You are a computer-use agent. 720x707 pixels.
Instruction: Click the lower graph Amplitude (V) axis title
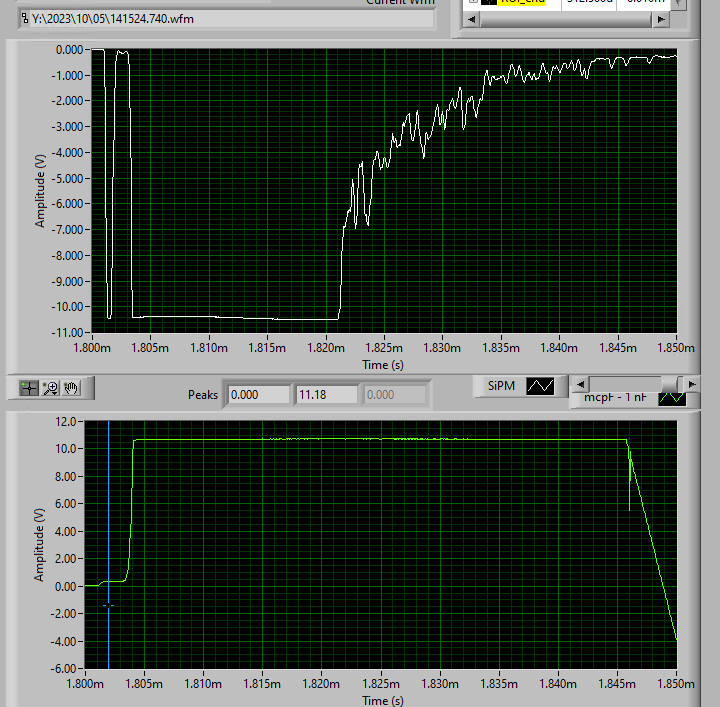(x=39, y=545)
